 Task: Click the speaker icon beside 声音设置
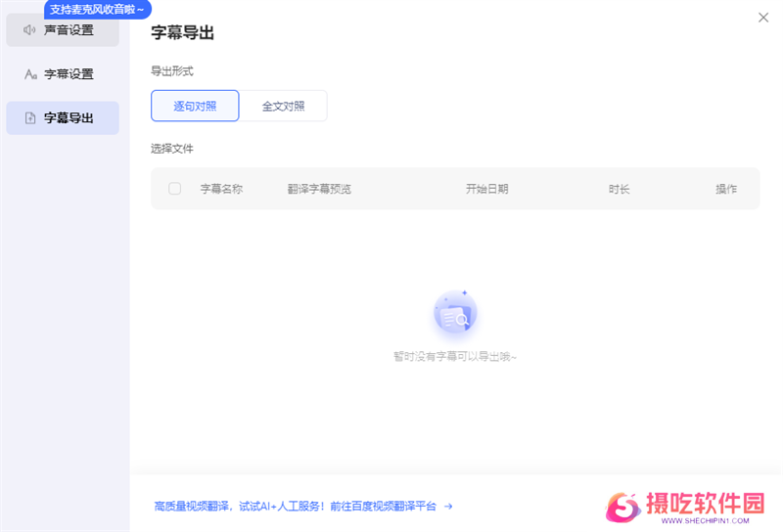coord(29,30)
